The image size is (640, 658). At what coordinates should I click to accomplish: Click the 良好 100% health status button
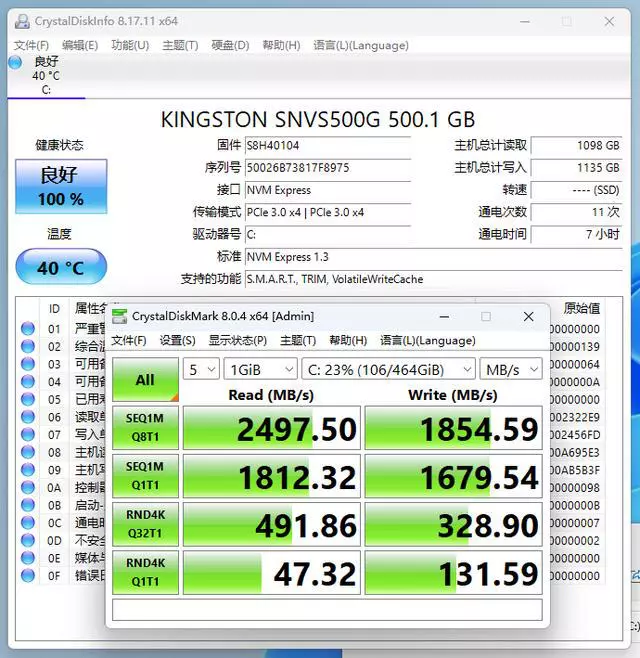point(61,186)
